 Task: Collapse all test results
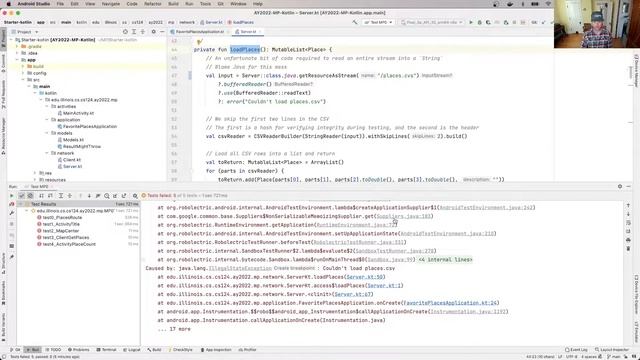coord(70,196)
